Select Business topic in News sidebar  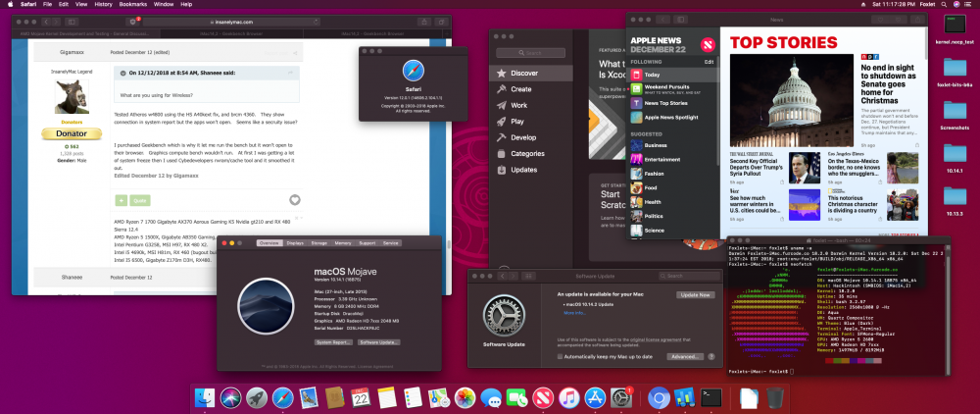[673, 145]
